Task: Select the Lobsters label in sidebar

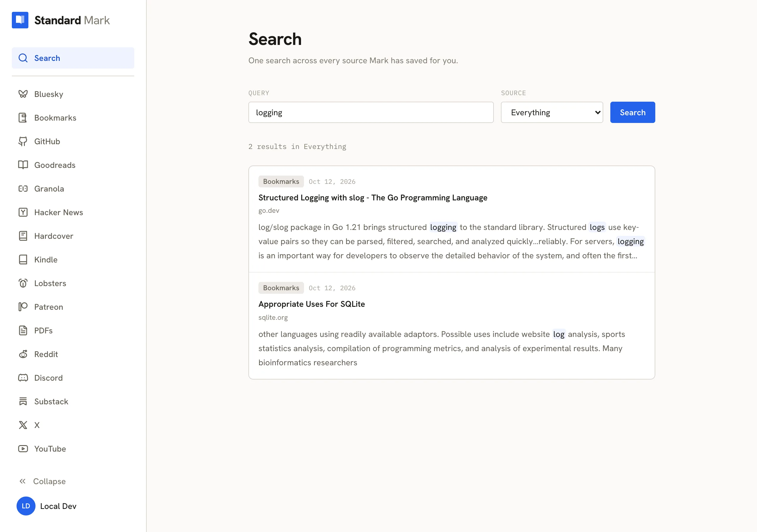Action: click(x=50, y=283)
